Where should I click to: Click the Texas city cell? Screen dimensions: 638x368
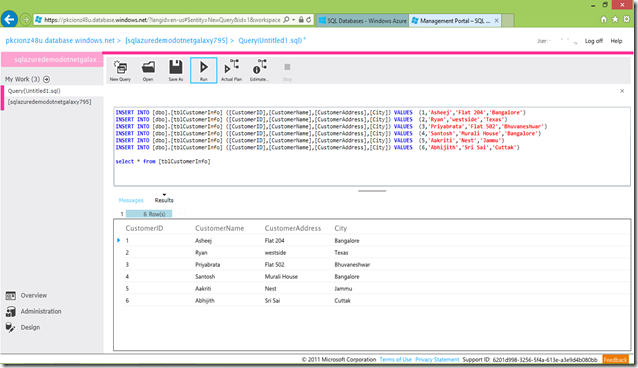pyautogui.click(x=341, y=252)
